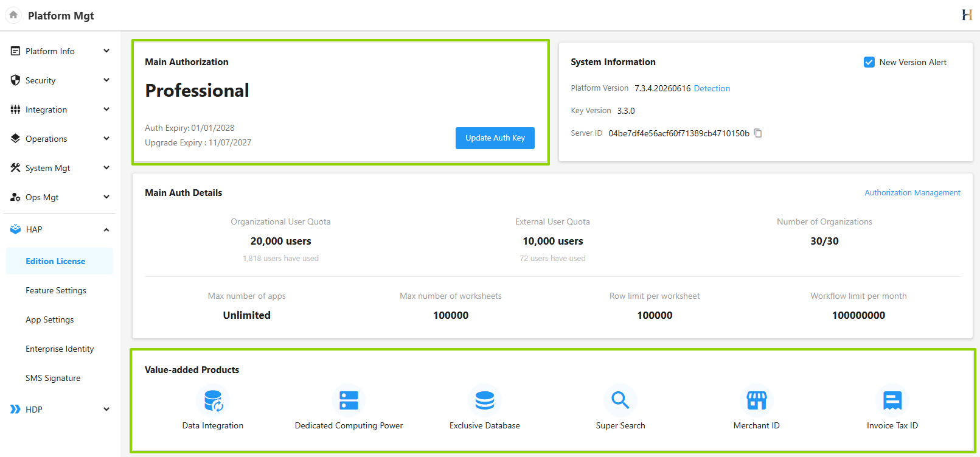Screen dimensions: 980x457
Task: Click Server ID value 04be7df4e56acf60f71389cb4710150b
Action: tap(679, 133)
